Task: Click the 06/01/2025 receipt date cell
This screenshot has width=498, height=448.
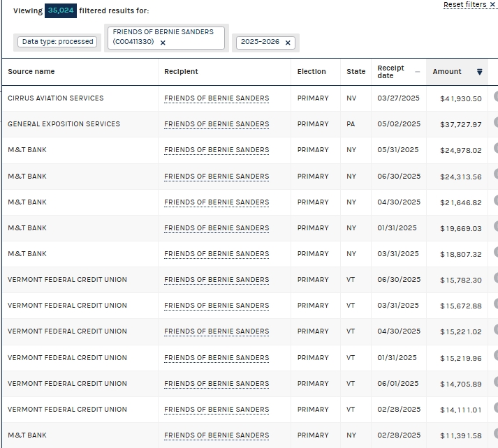Action: (x=397, y=384)
